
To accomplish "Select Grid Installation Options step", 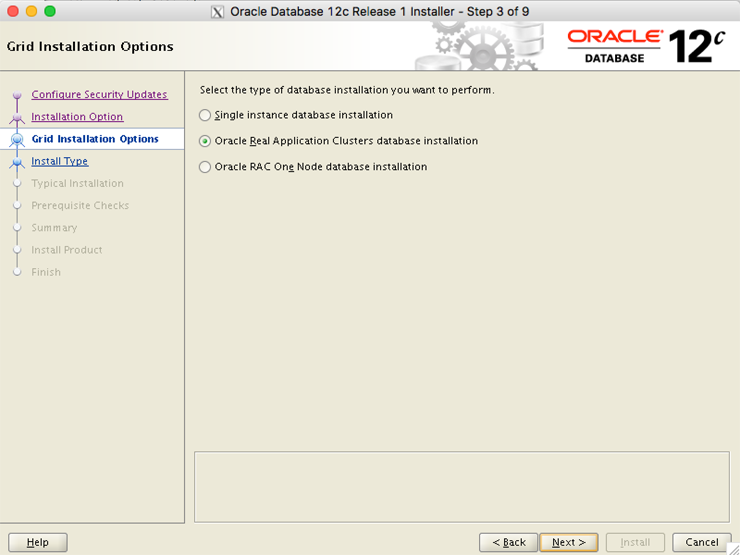I will 95,139.
